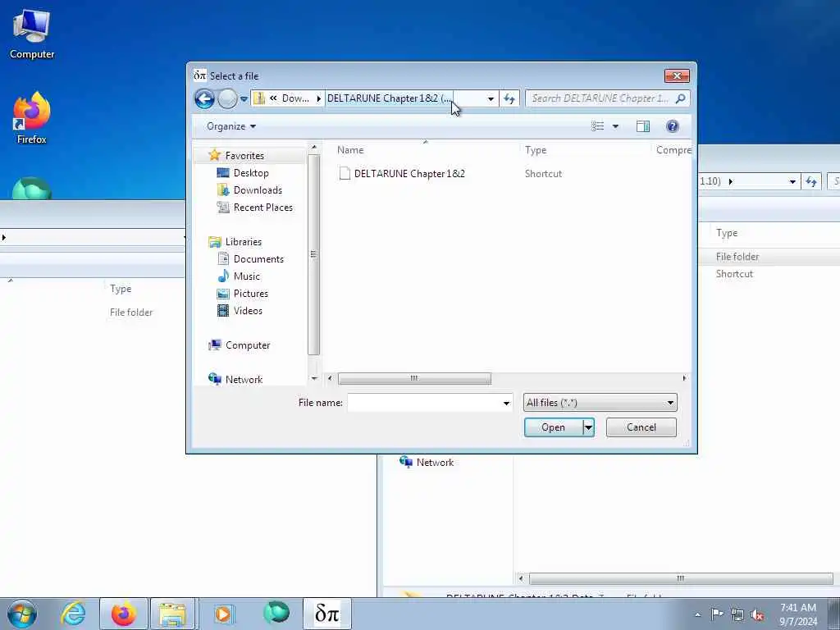Change the view with the view icon
This screenshot has width=840, height=630.
(597, 126)
